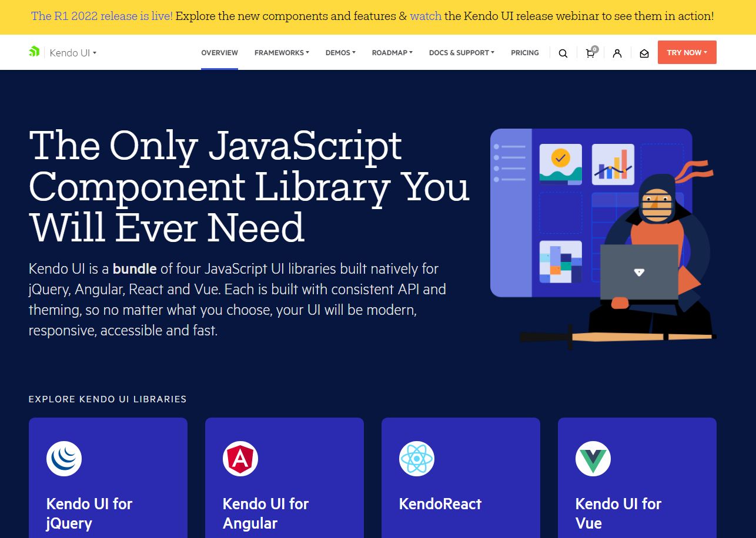
Task: Click the envelope contact icon
Action: point(644,53)
